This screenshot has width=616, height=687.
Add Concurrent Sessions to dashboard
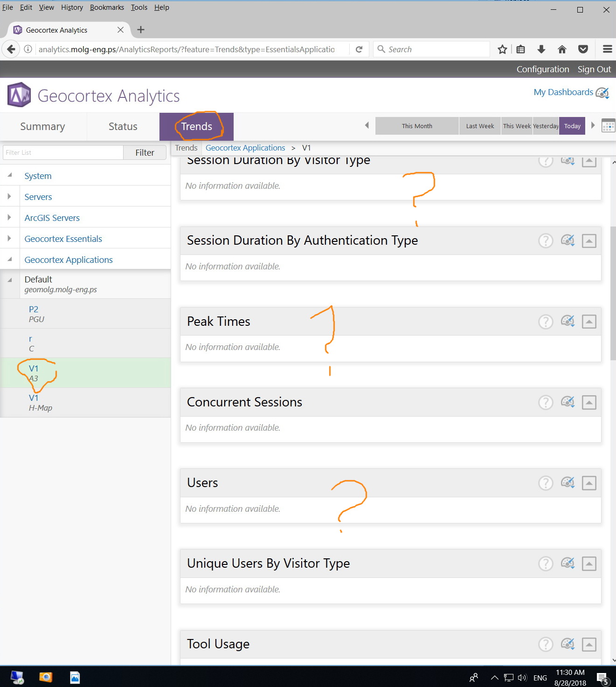click(568, 402)
